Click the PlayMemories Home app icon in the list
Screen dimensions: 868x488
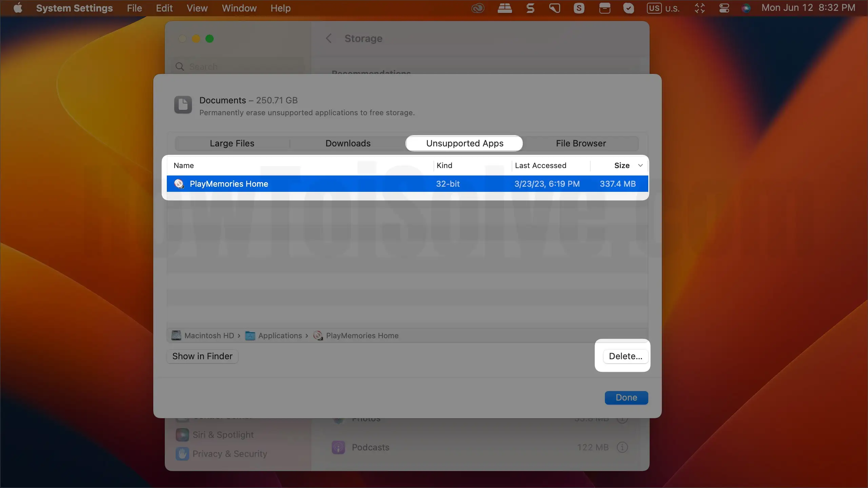click(x=179, y=184)
